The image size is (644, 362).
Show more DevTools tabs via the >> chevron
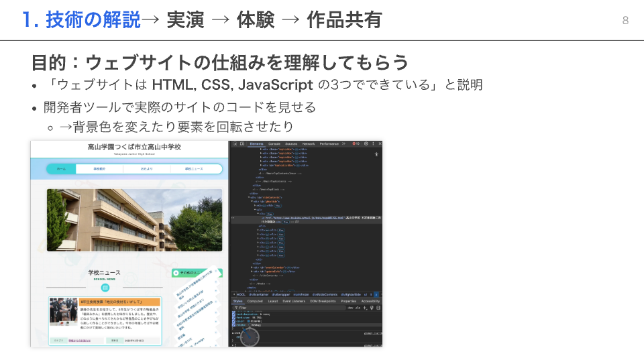(343, 143)
